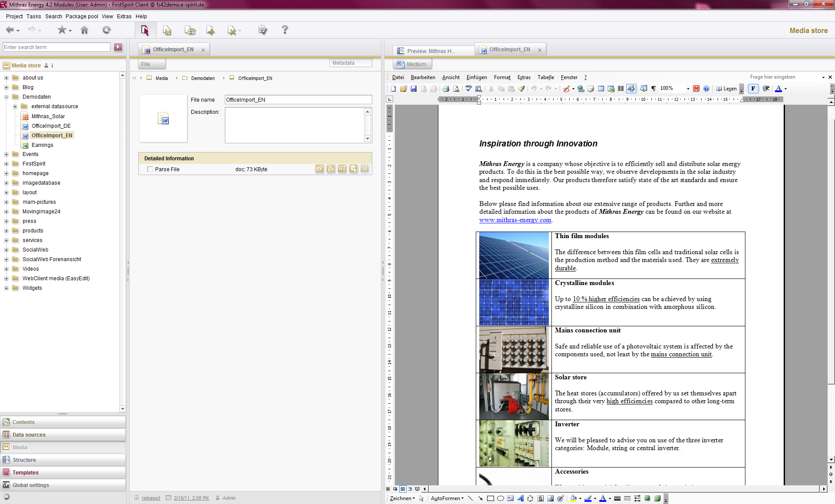Insert hyperlink via globe icon

click(x=581, y=89)
